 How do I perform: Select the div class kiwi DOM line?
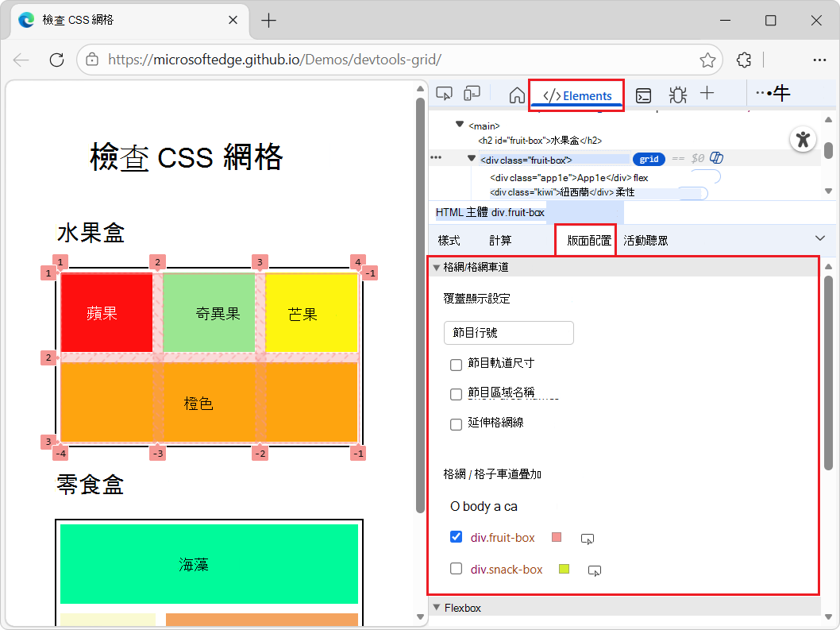click(562, 192)
